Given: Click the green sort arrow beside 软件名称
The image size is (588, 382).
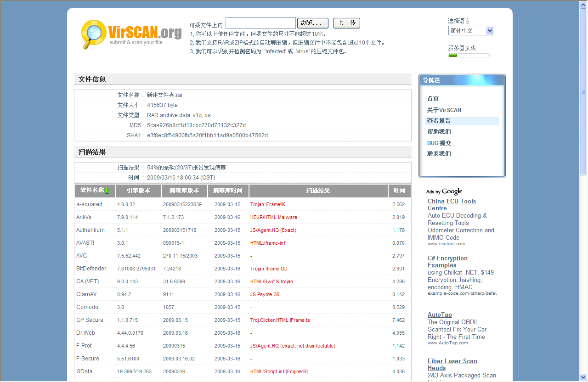Looking at the screenshot, I should 107,191.
